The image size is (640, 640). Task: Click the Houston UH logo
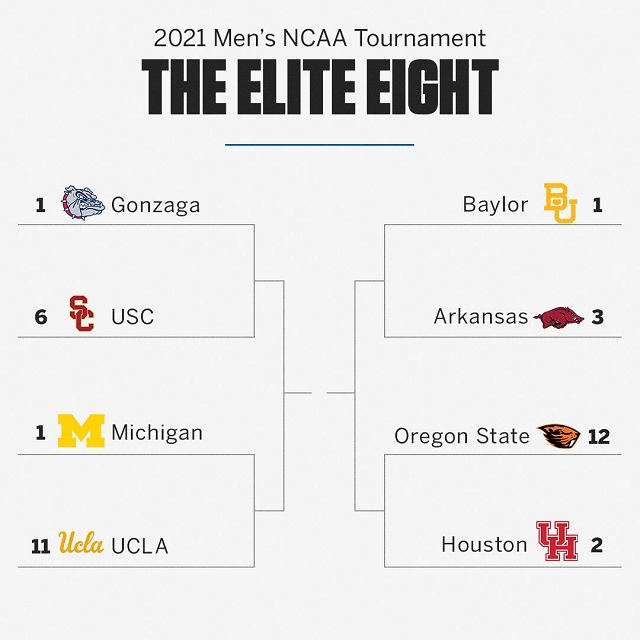(x=557, y=541)
